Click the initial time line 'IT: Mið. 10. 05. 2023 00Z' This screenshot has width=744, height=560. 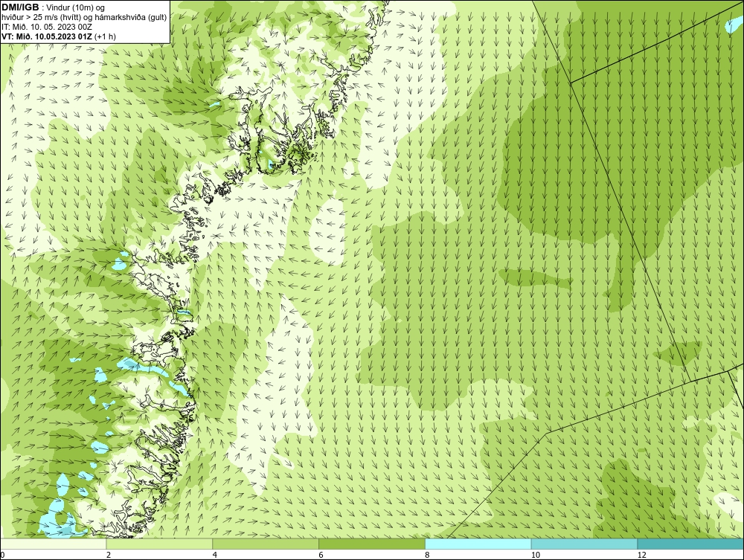[x=46, y=27]
